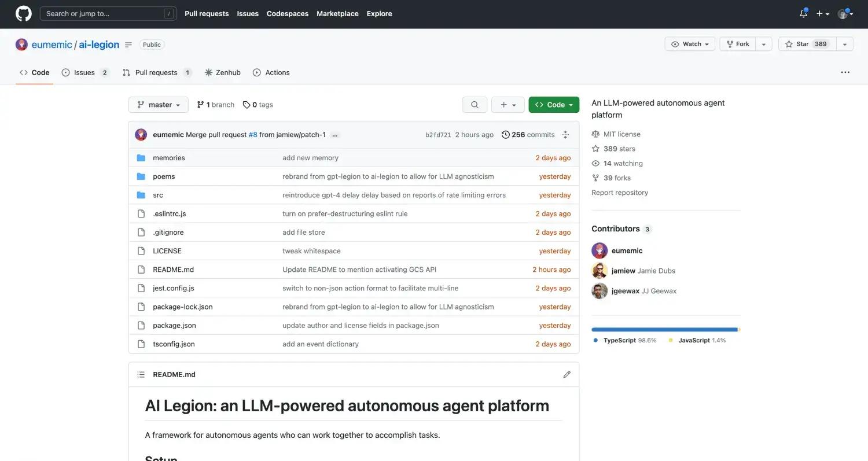The width and height of the screenshot is (868, 461).
Task: Click the LICENSE file icon
Action: 141,251
